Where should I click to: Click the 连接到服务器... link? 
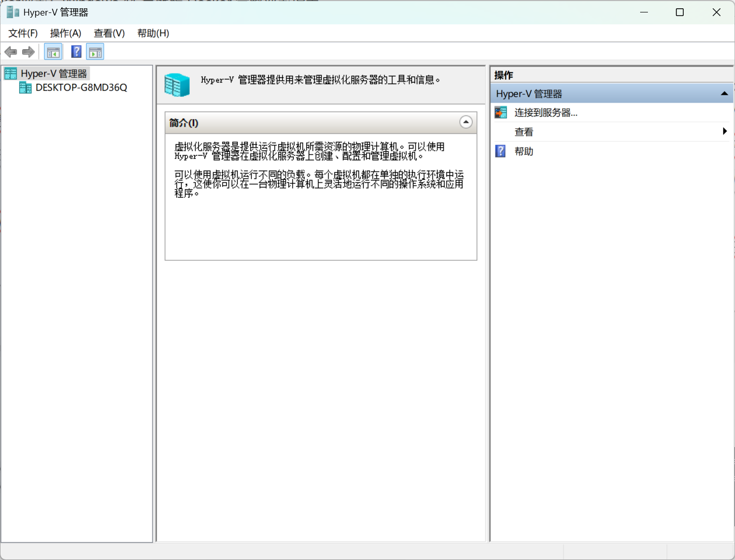(545, 112)
